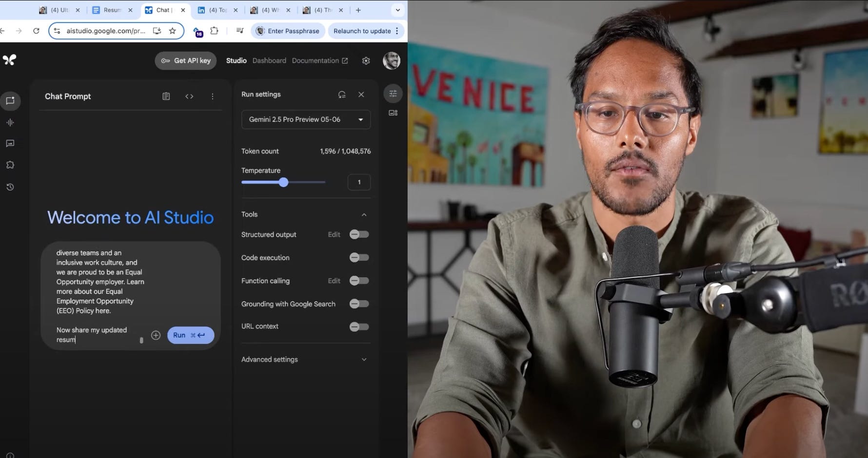Open the Gemini 2.5 Pro model dropdown
Image resolution: width=868 pixels, height=458 pixels.
click(306, 119)
